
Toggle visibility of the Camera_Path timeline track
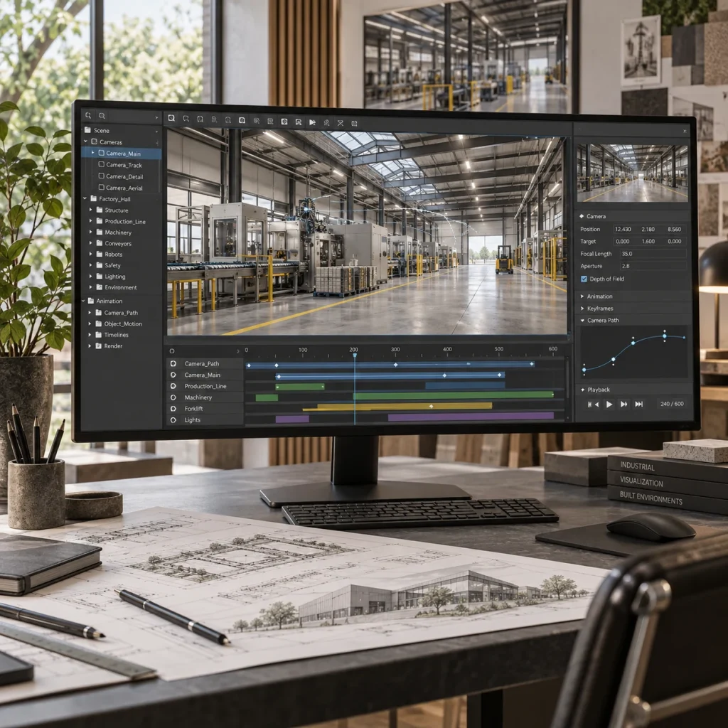(x=173, y=363)
